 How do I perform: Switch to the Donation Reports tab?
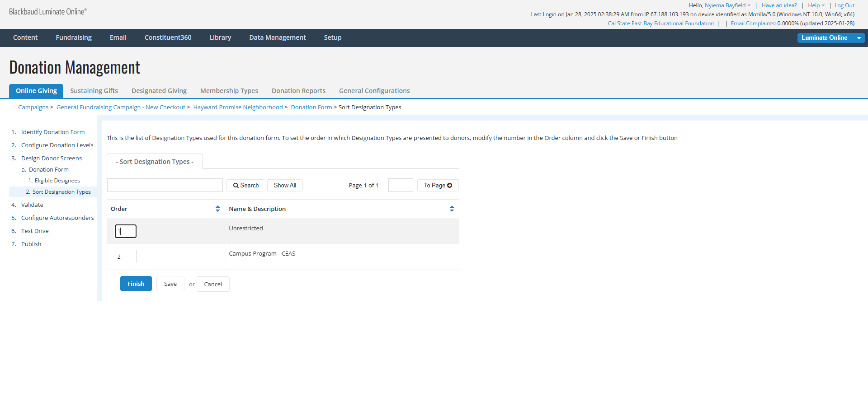pos(298,91)
